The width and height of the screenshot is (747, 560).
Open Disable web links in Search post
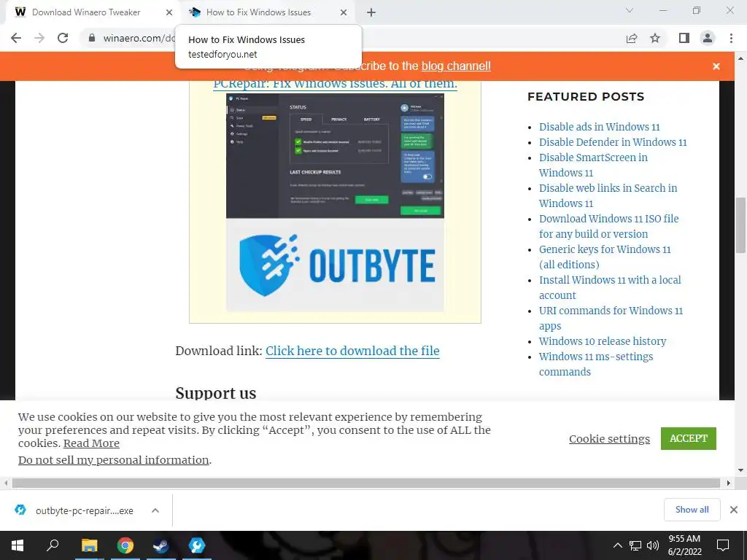608,195
